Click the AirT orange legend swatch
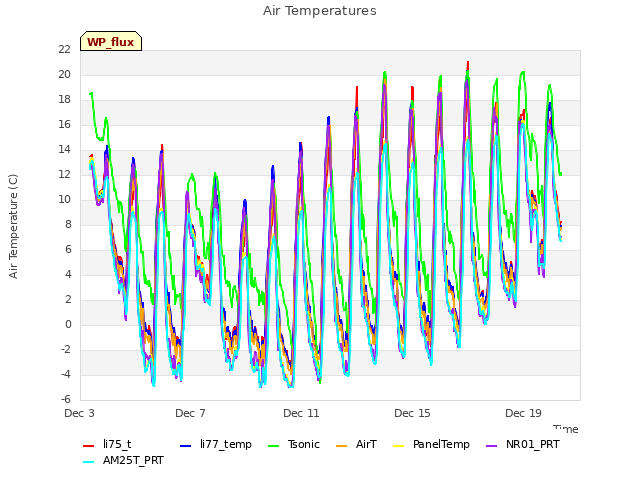 [x=341, y=446]
